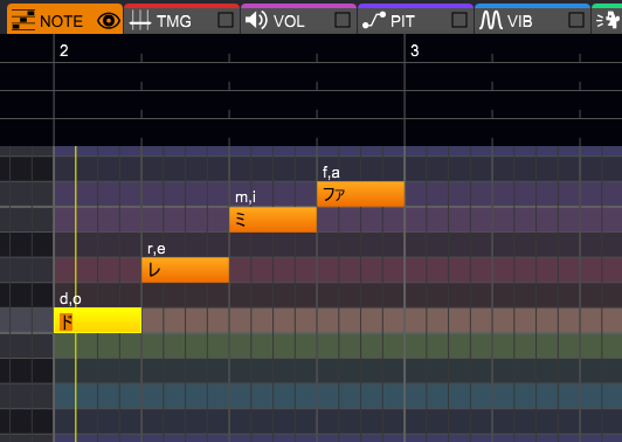The width and height of the screenshot is (622, 442).
Task: Click the PIT pitch curve icon
Action: coord(374,20)
